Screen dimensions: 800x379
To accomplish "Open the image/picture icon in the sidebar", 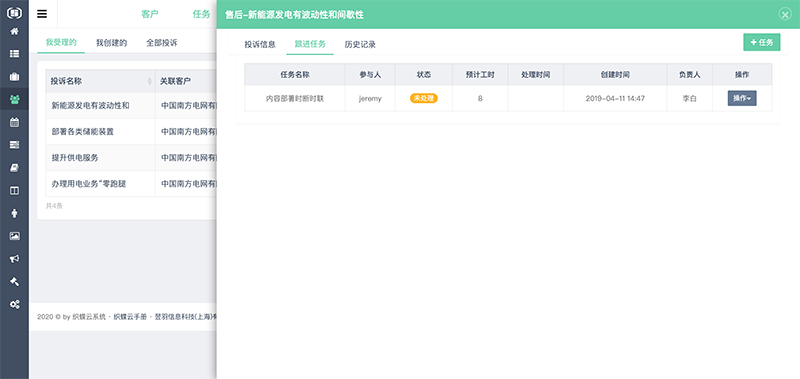I will 14,236.
